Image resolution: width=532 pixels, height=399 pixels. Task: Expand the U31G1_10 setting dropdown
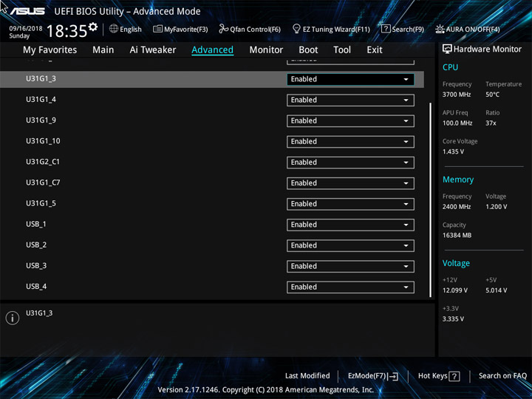[350, 141]
